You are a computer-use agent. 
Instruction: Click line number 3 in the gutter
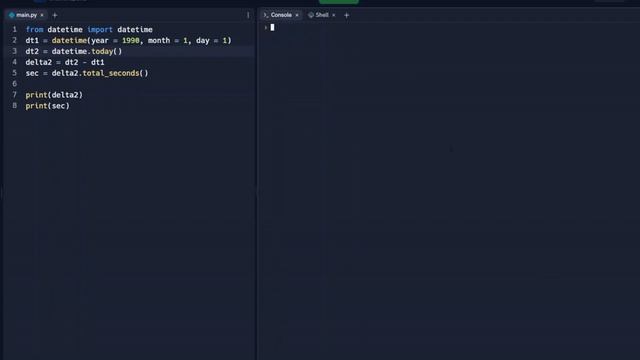pos(15,51)
